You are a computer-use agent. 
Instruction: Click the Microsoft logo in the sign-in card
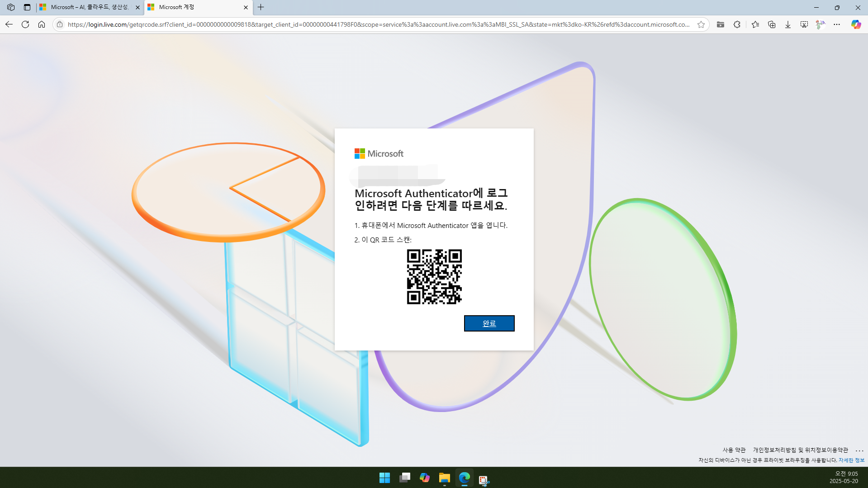tap(379, 154)
